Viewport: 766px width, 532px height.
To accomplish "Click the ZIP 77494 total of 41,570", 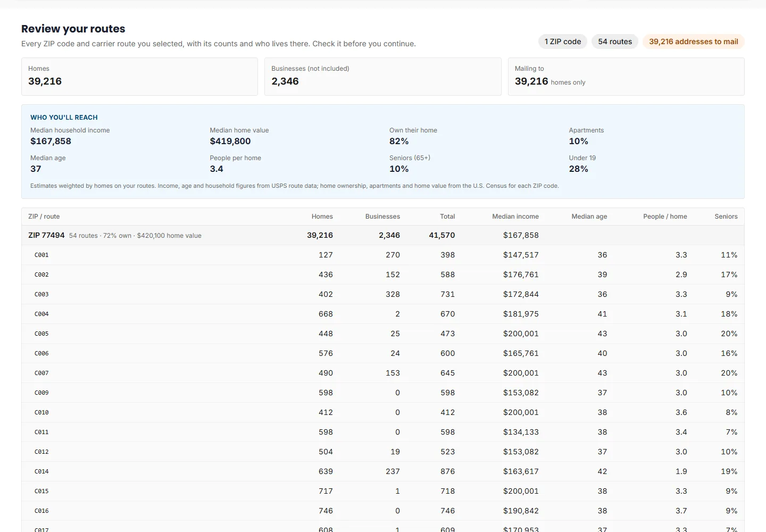I will pos(442,235).
